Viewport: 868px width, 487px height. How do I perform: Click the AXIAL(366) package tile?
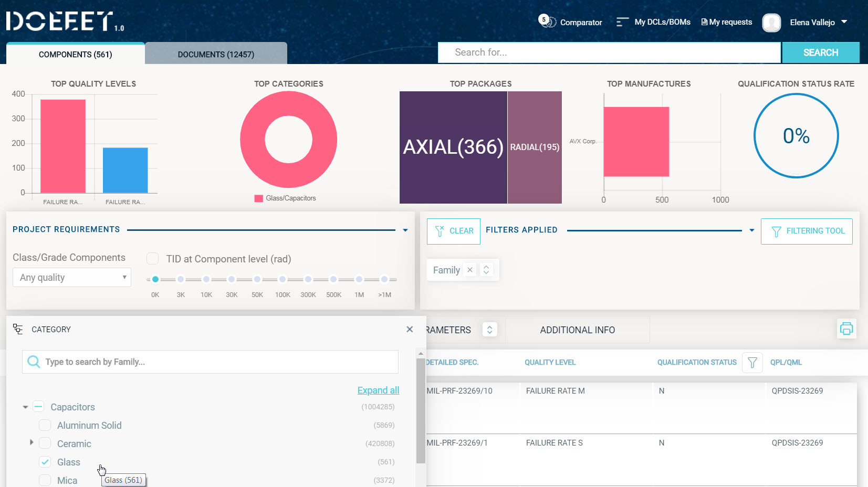point(453,147)
